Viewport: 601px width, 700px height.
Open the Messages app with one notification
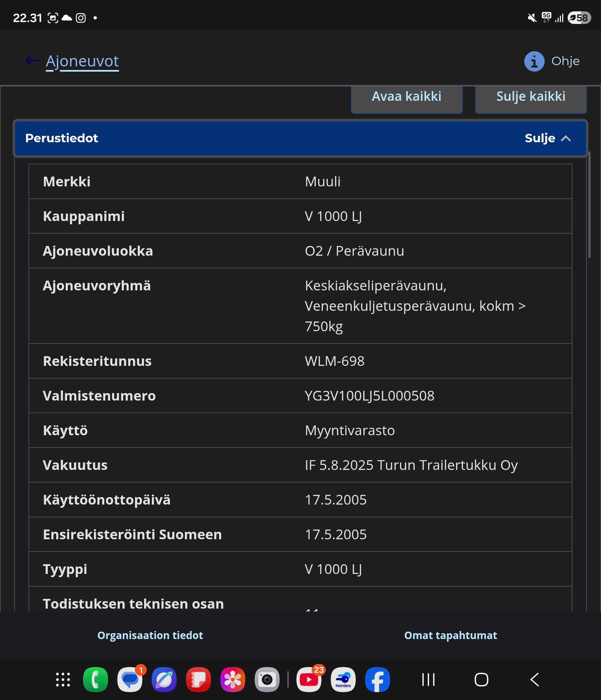click(x=130, y=680)
